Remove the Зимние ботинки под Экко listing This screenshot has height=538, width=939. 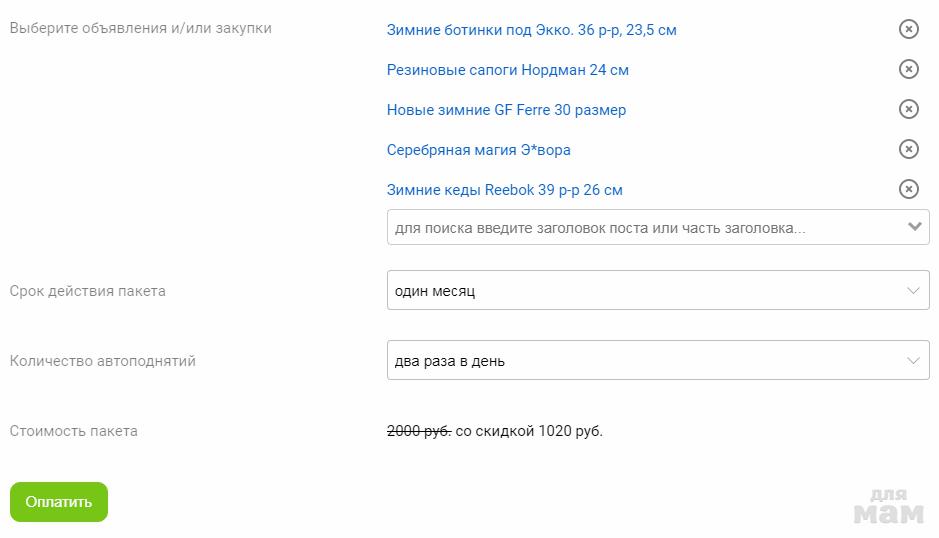tap(908, 29)
